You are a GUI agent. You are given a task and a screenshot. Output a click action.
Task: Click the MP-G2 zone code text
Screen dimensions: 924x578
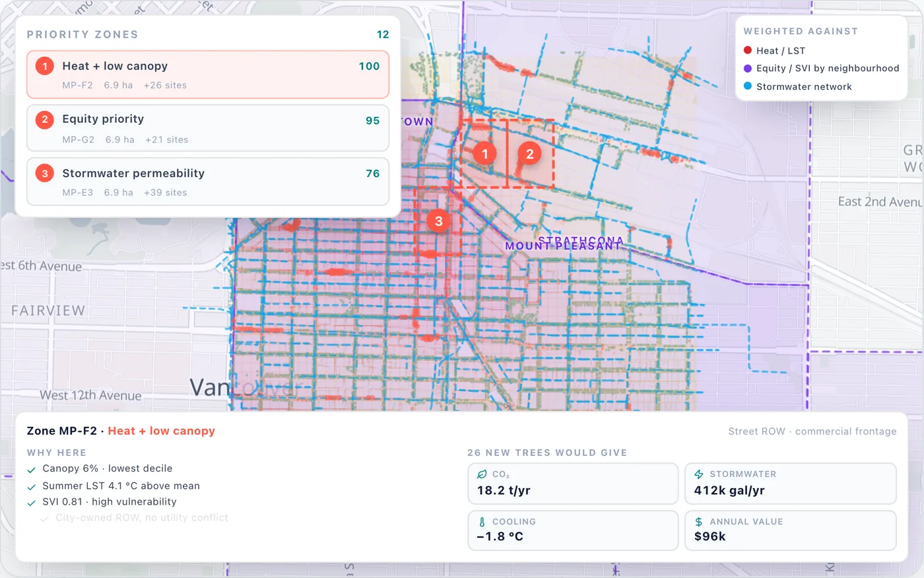click(x=79, y=139)
